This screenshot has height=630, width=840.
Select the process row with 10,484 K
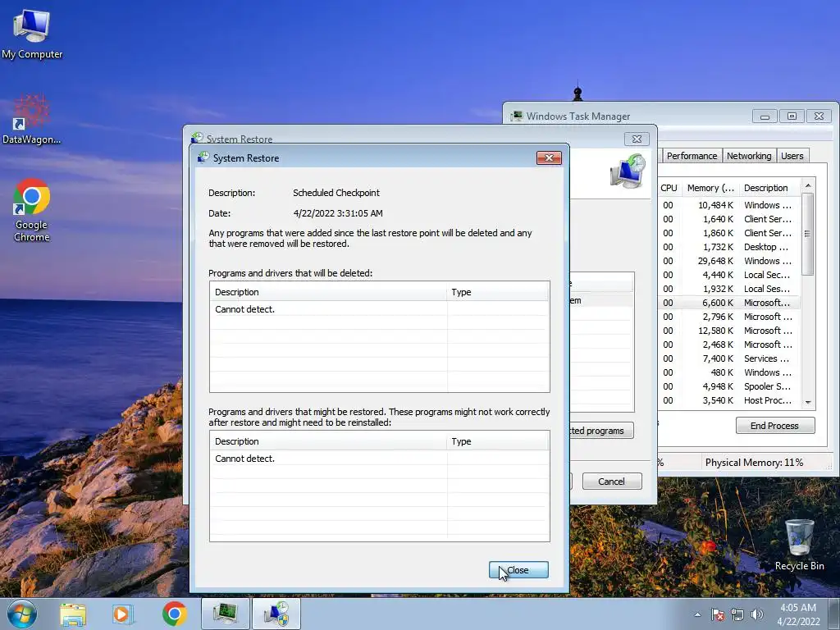pos(728,205)
